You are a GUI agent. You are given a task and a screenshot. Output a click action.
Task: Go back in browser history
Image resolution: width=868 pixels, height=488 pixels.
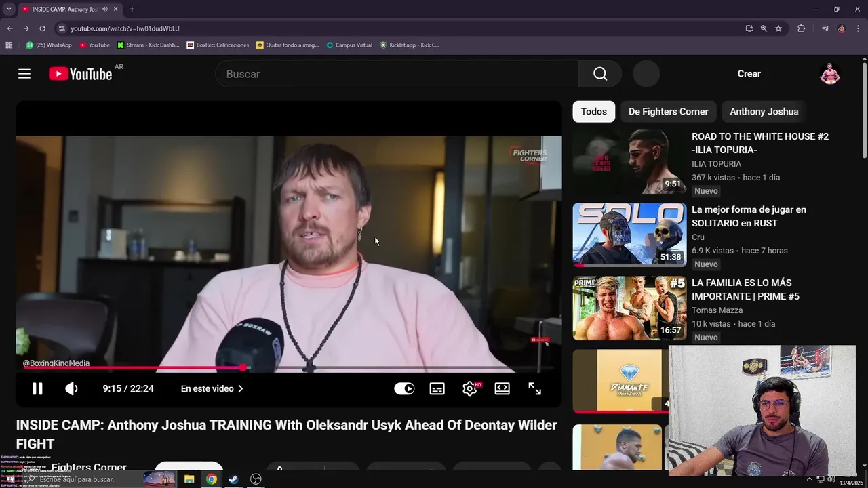[9, 28]
